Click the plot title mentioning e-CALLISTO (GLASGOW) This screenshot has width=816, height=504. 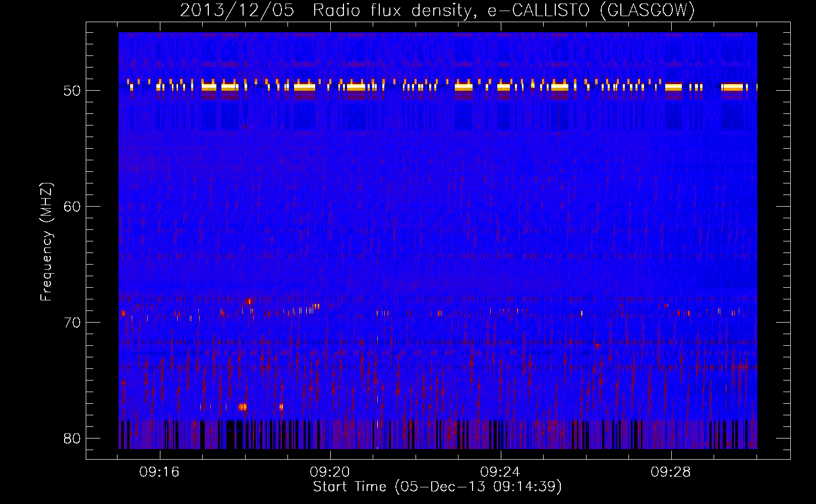click(438, 11)
